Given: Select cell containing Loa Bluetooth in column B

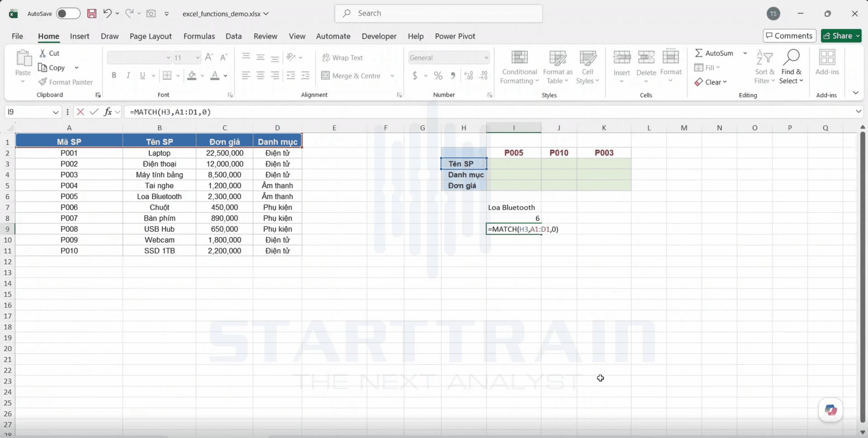Looking at the screenshot, I should click(159, 196).
